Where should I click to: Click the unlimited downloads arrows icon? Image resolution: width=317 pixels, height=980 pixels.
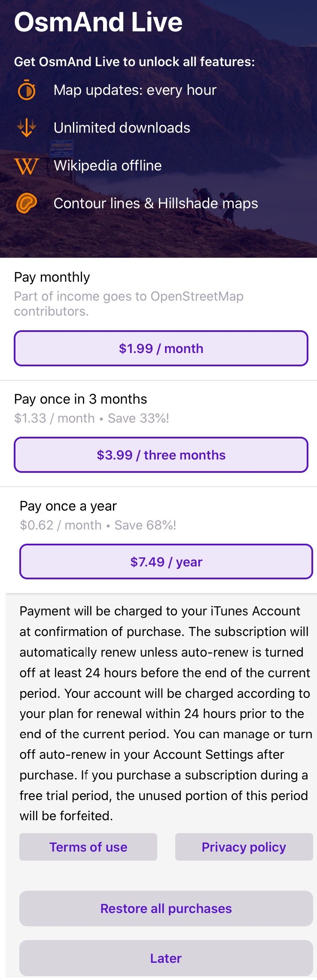(27, 128)
